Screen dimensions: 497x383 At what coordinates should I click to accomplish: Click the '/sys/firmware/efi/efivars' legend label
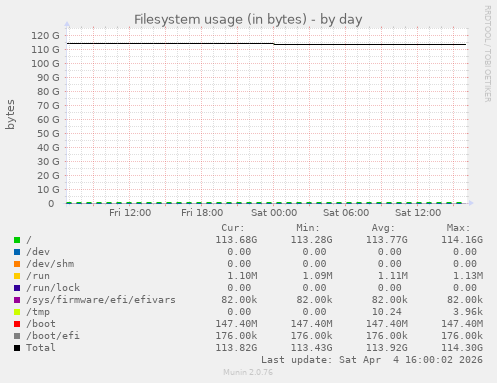[x=101, y=300]
